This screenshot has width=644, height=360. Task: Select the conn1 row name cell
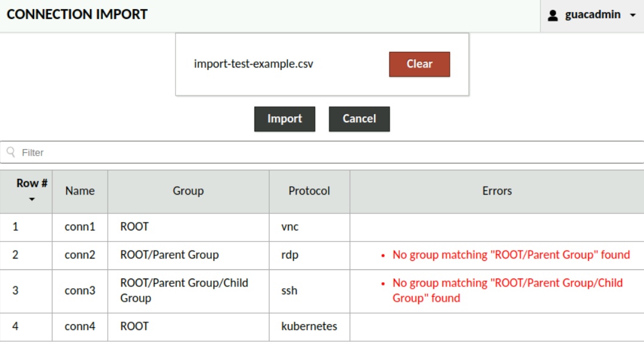(x=80, y=227)
